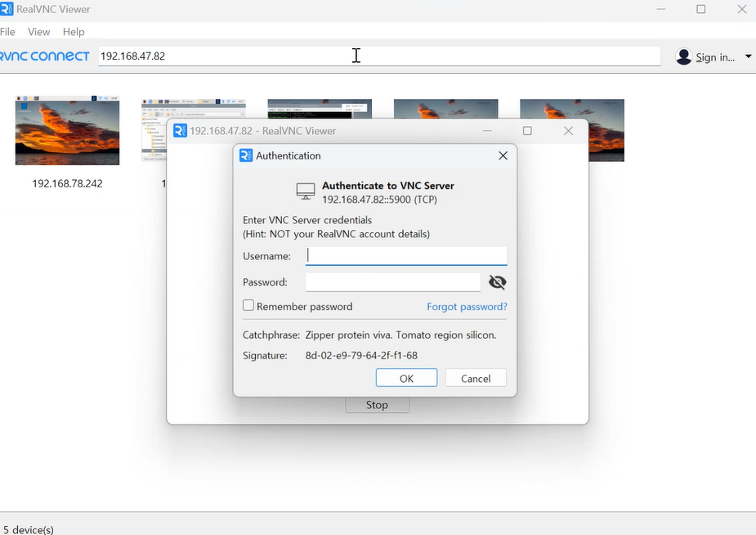Click the 5 device(s) status text
The width and height of the screenshot is (756, 535).
29,529
